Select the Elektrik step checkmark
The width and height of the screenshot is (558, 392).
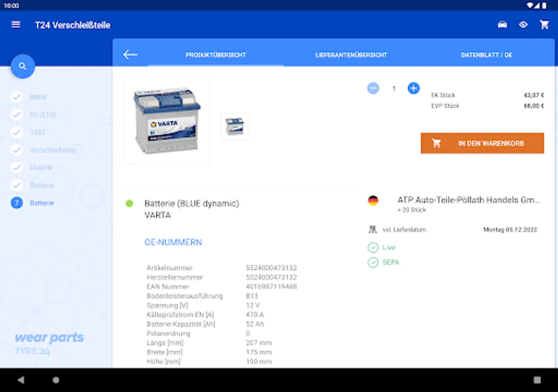17,167
